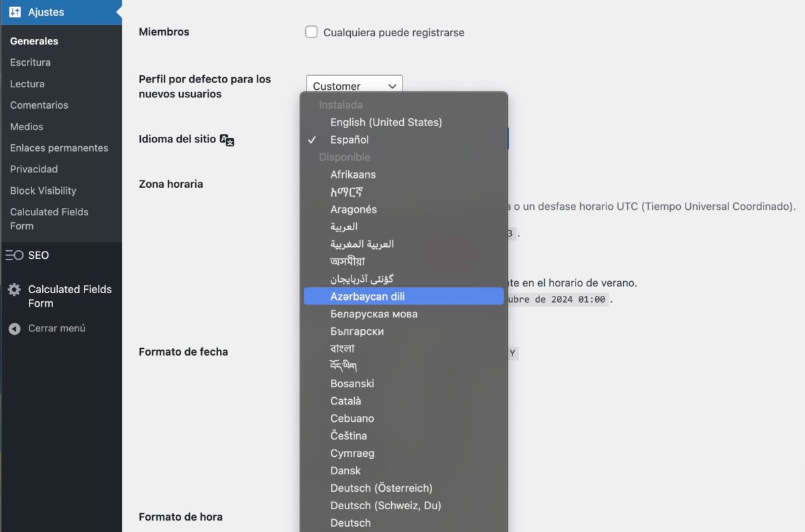Click the SEO icon in the sidebar
The width and height of the screenshot is (805, 532).
[x=15, y=255]
